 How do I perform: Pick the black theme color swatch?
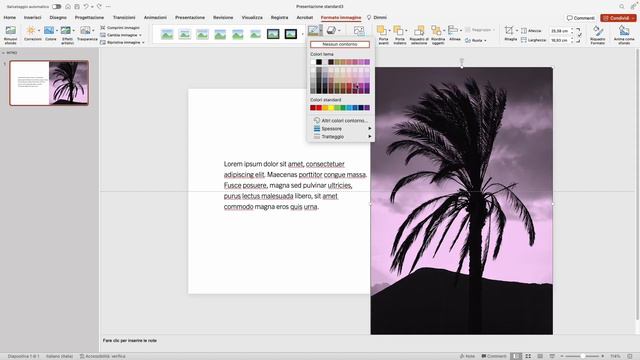(x=319, y=62)
